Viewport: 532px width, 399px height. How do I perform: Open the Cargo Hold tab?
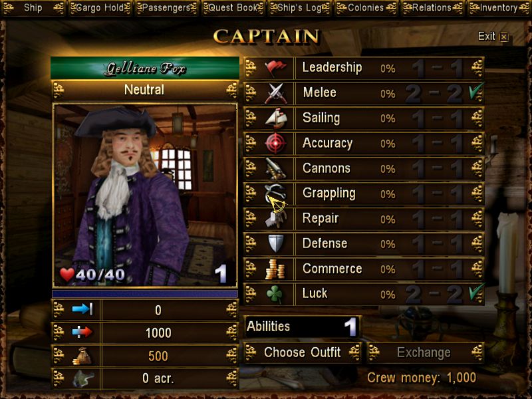point(100,8)
